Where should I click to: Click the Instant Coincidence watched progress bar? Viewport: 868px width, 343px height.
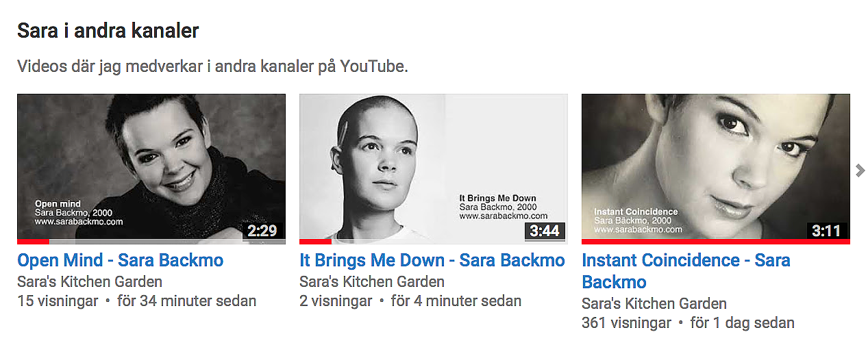[716, 242]
